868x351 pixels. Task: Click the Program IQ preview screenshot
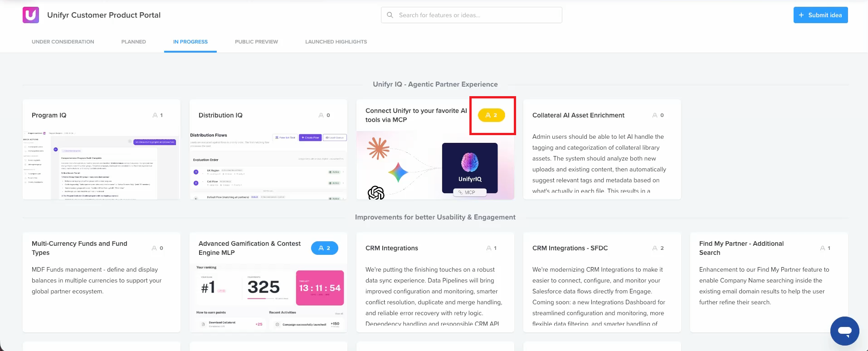point(102,165)
